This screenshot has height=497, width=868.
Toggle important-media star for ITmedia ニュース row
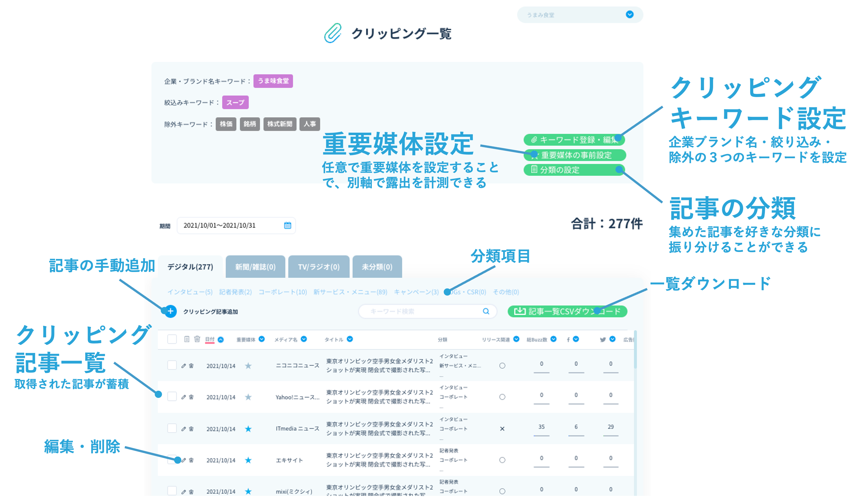click(248, 429)
